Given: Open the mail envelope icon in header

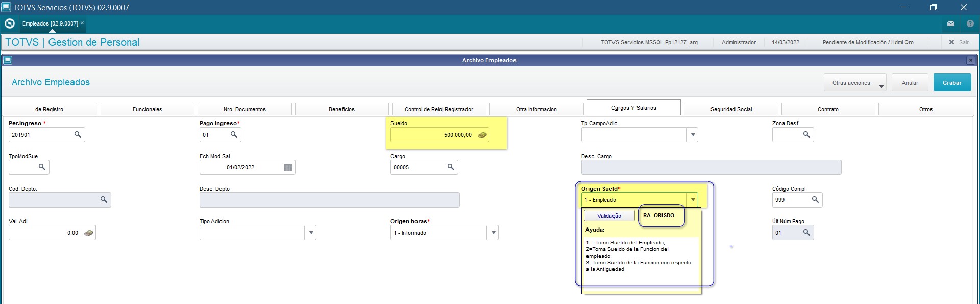Looking at the screenshot, I should click(x=951, y=23).
